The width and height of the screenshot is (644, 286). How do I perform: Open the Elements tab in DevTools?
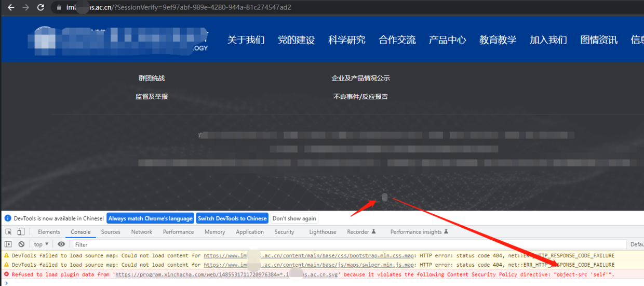coord(49,232)
